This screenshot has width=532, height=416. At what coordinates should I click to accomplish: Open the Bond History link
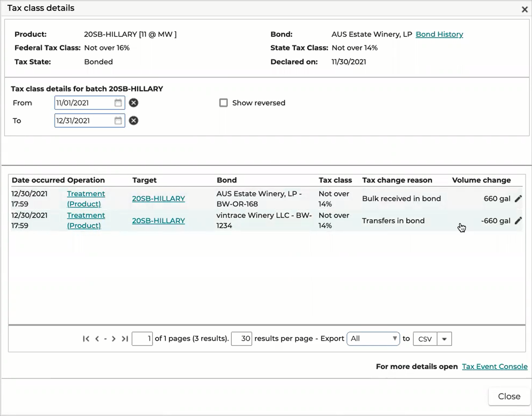point(439,34)
